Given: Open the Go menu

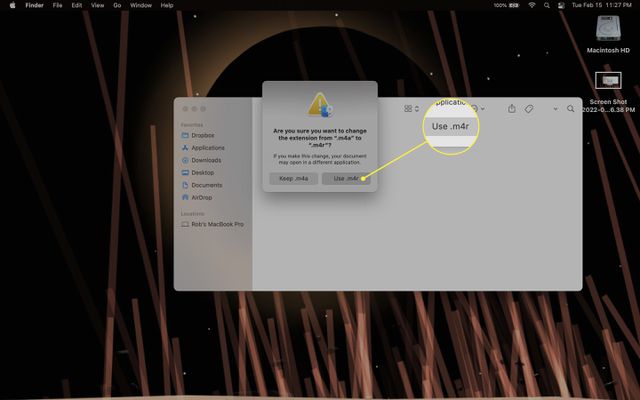Looking at the screenshot, I should pyautogui.click(x=117, y=5).
